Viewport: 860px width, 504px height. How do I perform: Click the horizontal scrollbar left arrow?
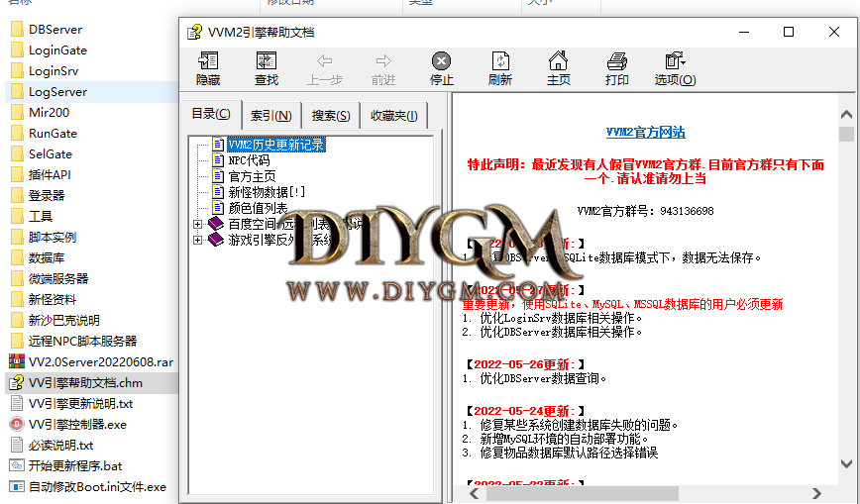(474, 493)
